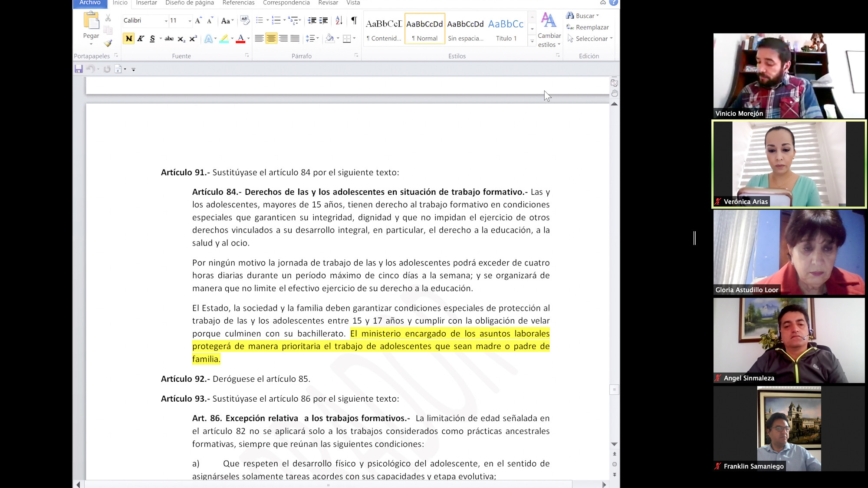Click the numbered list icon
Viewport: 868px width, 488px height.
[276, 20]
